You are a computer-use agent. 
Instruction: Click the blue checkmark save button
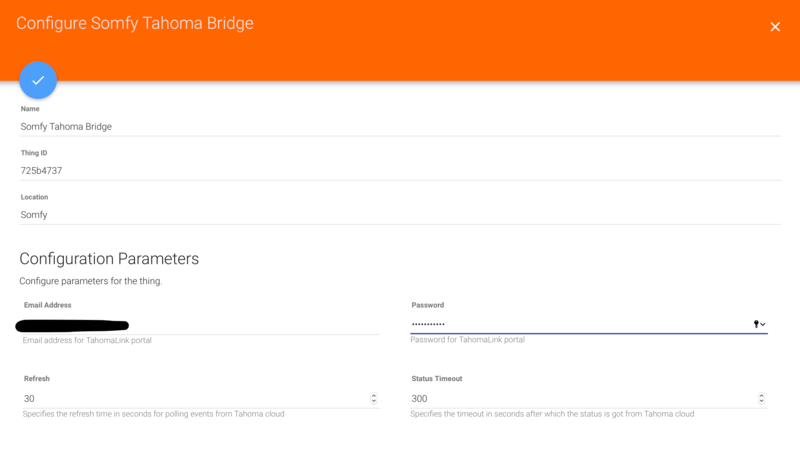click(38, 80)
